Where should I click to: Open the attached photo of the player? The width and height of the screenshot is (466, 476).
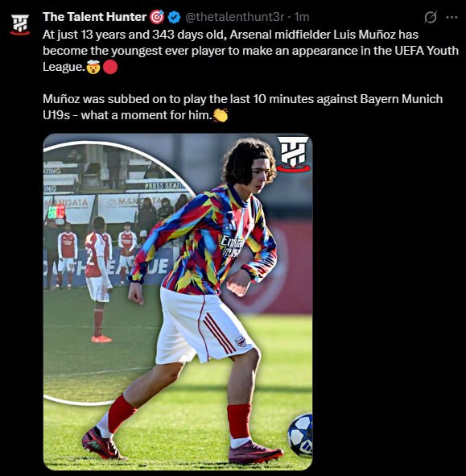178,302
